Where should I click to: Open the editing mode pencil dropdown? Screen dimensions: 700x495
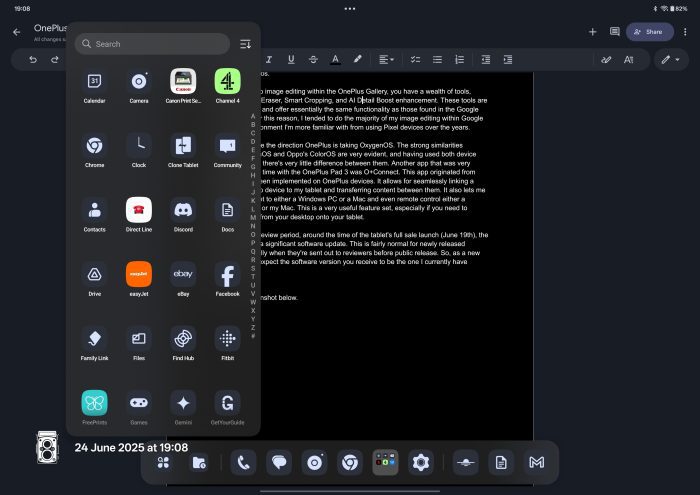coord(668,59)
